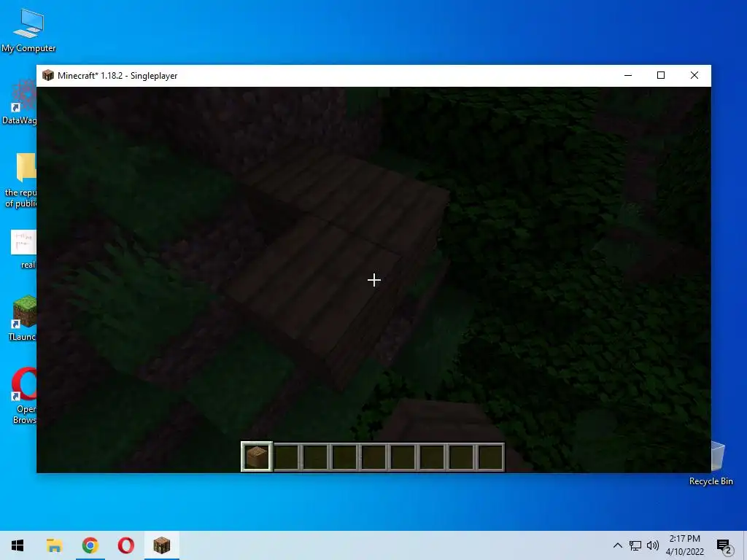Click the crosshair in the game view
This screenshot has width=747, height=560.
click(374, 280)
